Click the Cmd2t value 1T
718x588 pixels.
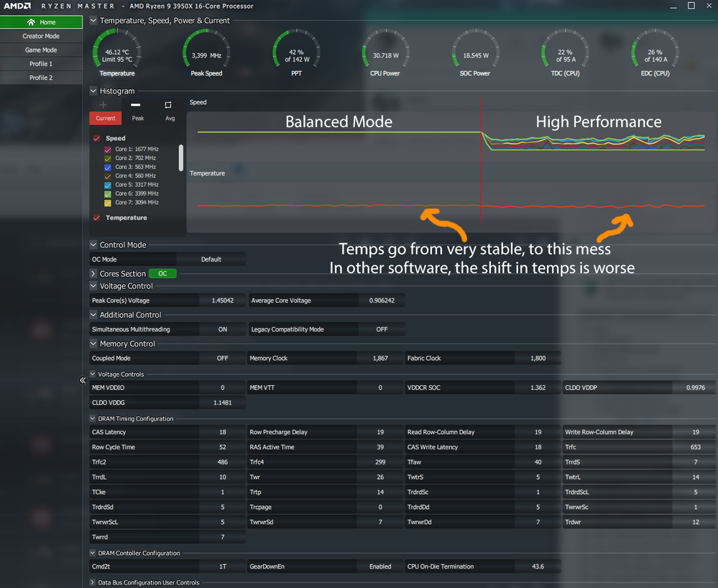coord(223,566)
